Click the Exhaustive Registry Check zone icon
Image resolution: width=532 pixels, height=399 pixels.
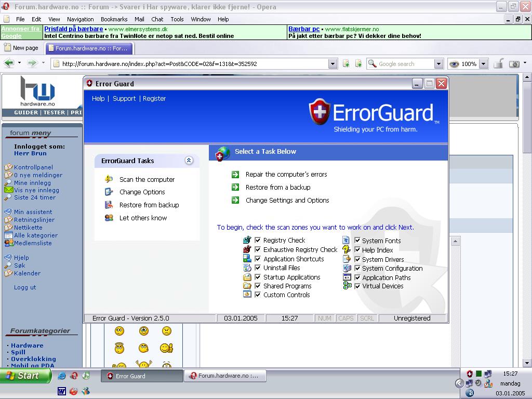coord(247,249)
